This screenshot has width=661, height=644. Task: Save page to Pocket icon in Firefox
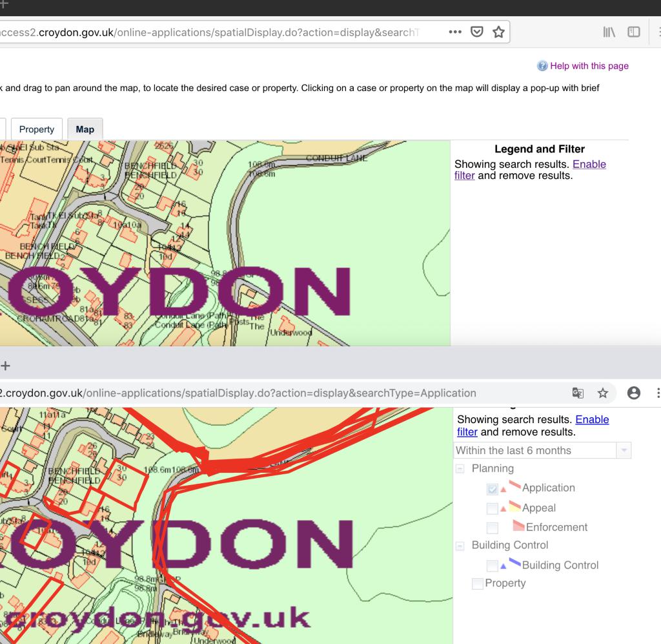[x=477, y=32]
